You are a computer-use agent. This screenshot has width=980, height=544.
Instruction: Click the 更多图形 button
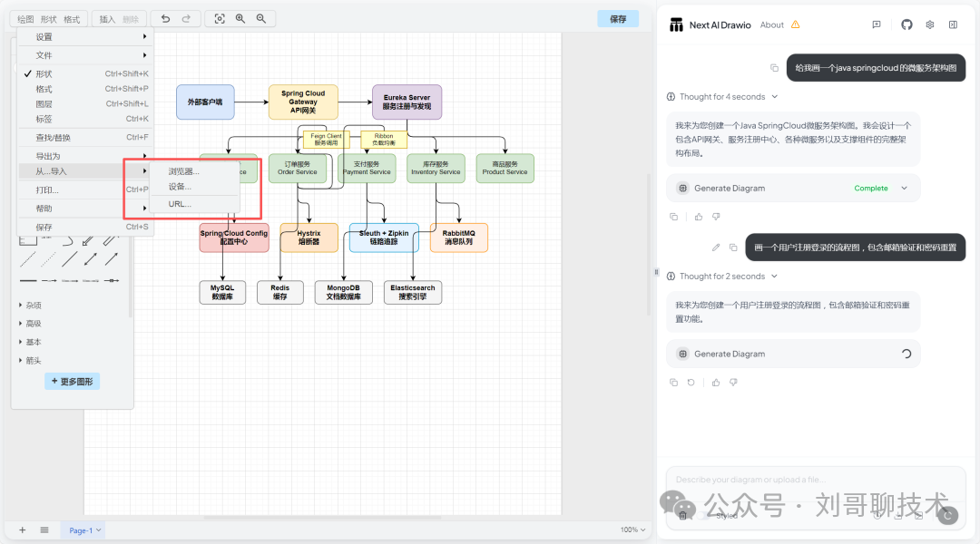click(x=72, y=382)
